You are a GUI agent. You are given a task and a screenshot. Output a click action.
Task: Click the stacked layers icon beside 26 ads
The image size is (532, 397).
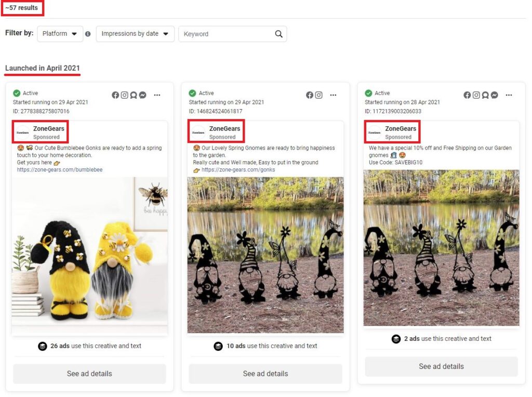(x=43, y=346)
